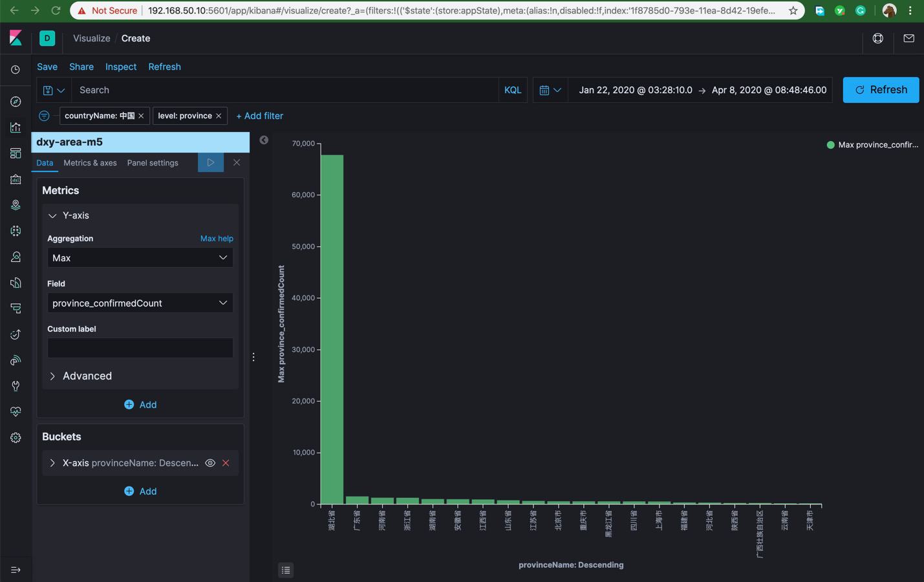Discard changes with the X icon
The height and width of the screenshot is (582, 924).
(237, 162)
